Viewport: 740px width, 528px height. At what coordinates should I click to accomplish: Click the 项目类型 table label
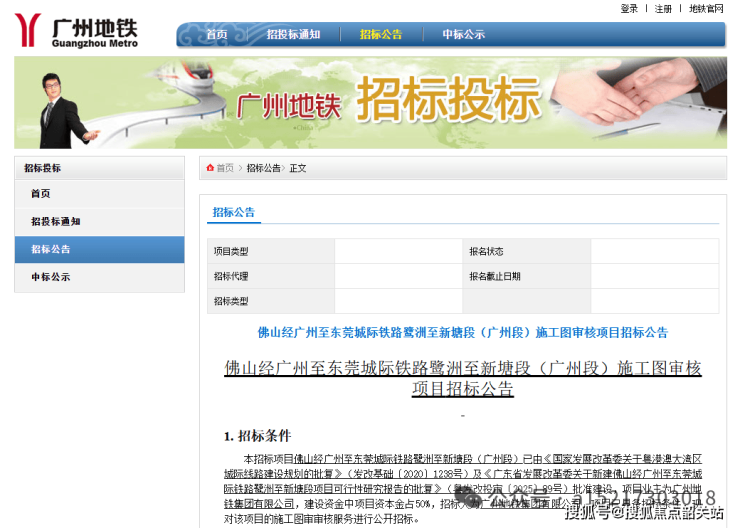(231, 251)
